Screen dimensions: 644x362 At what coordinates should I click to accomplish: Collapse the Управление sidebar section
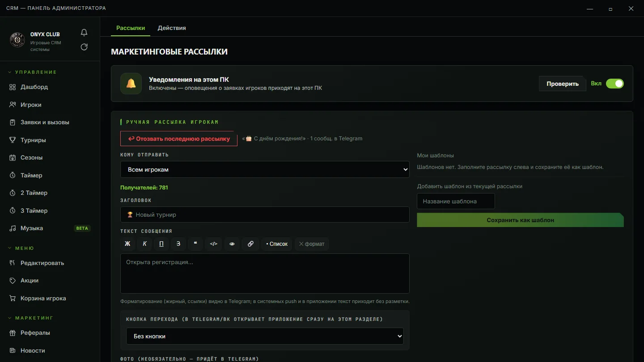pyautogui.click(x=33, y=72)
